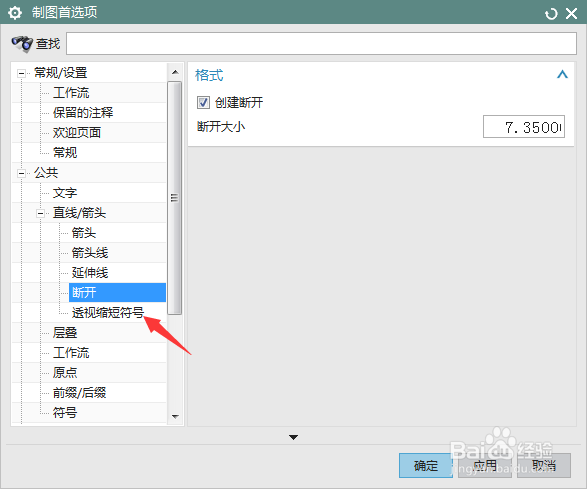The width and height of the screenshot is (587, 489).
Task: Expand dialog with bottom black triangle
Action: click(294, 437)
